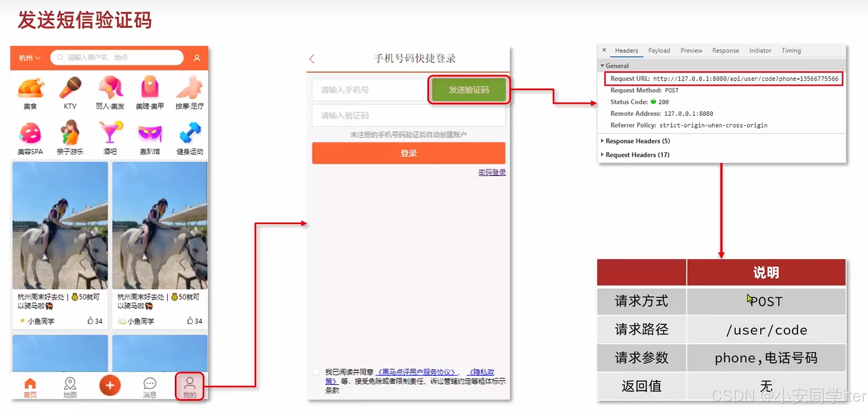The image size is (868, 410).
Task: Switch to the Payload tab
Action: click(x=659, y=51)
